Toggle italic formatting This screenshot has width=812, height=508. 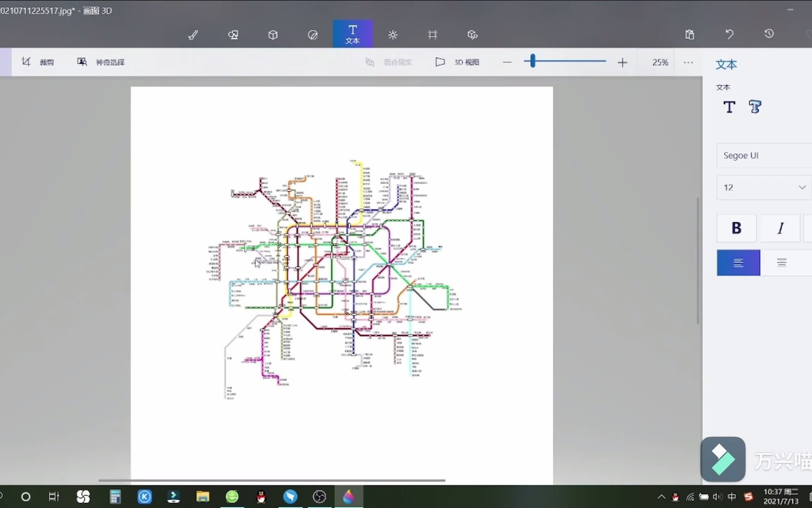781,228
